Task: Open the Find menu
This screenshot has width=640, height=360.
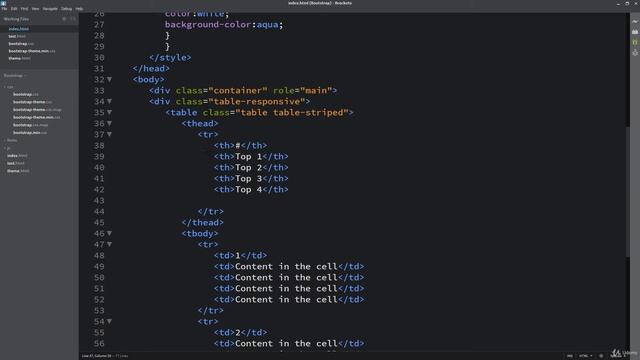Action: [24, 9]
